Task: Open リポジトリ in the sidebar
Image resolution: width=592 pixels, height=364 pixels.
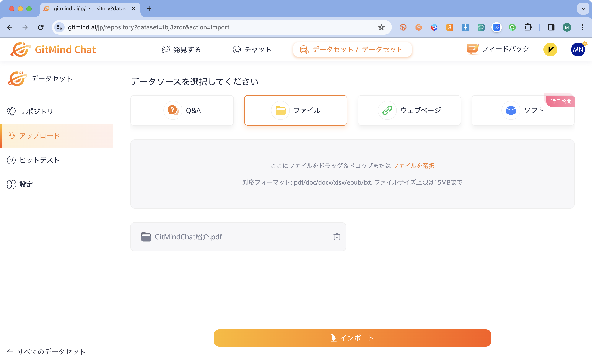Action: (x=36, y=111)
